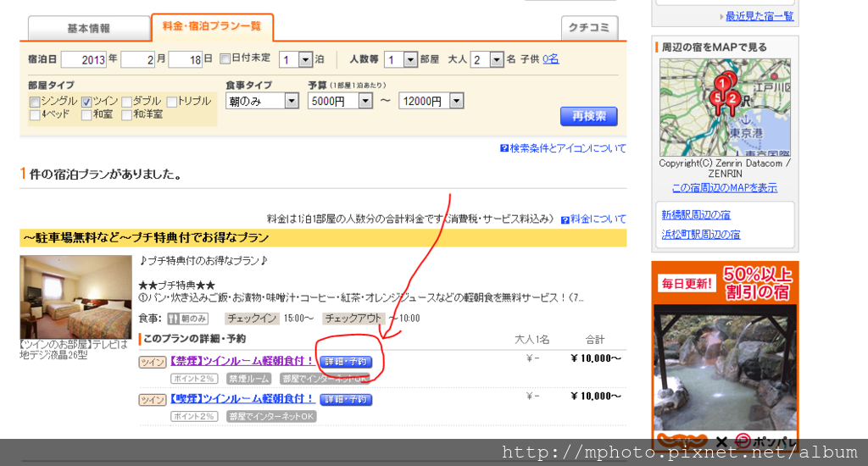Click 詳細・予約 for the 禁煙 plan
The height and width of the screenshot is (466, 868).
[x=346, y=362]
